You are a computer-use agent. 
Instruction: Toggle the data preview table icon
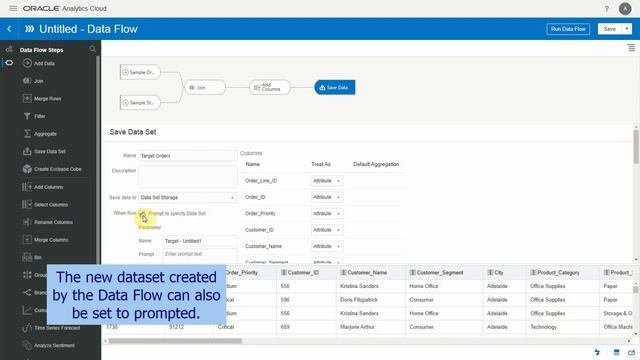[616, 352]
